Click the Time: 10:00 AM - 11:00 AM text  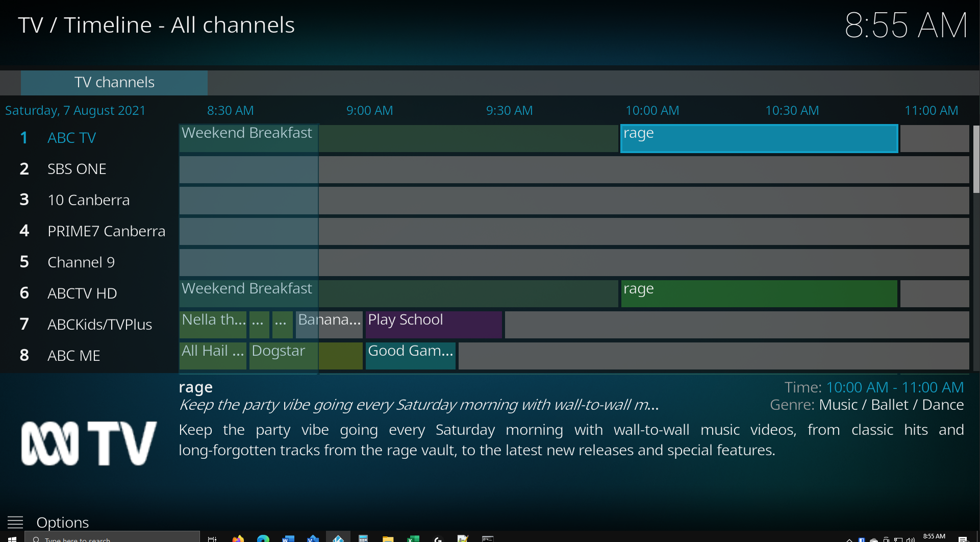click(x=874, y=387)
